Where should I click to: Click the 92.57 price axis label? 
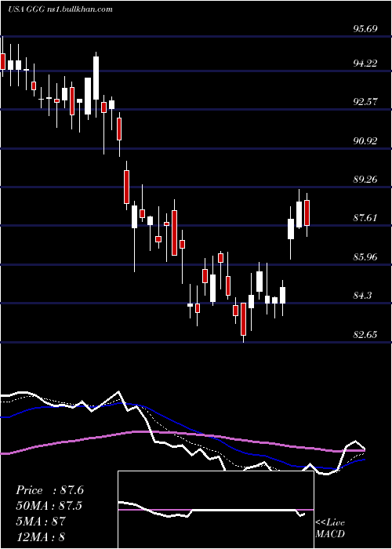[x=365, y=102]
